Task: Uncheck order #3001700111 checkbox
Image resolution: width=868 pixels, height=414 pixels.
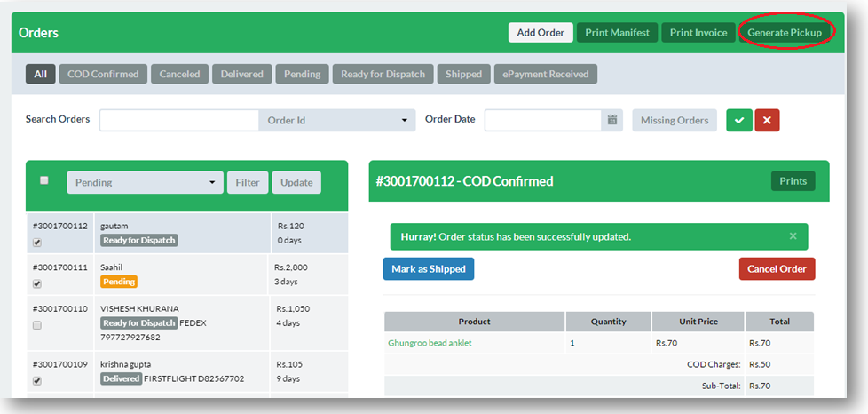Action: pos(37,283)
